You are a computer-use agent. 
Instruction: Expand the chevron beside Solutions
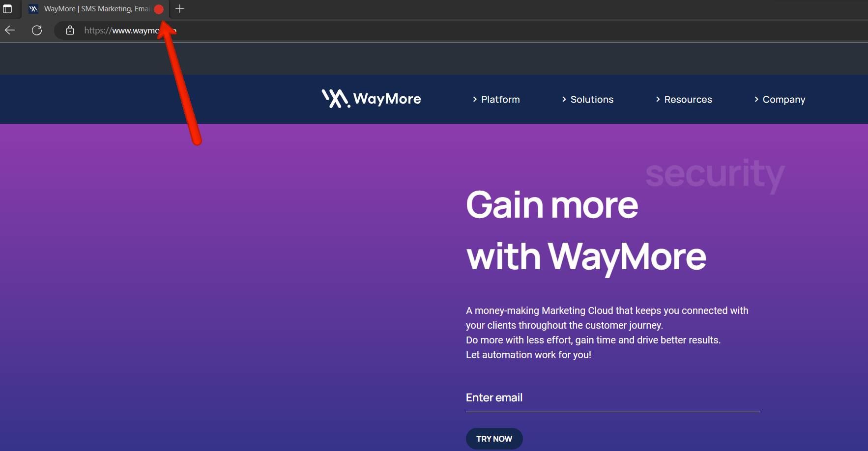point(564,99)
